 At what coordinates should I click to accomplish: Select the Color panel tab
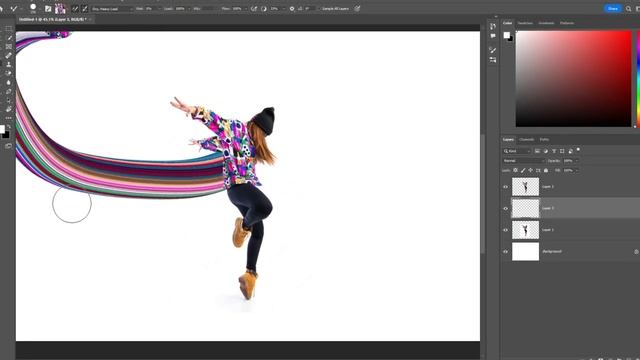tap(507, 23)
